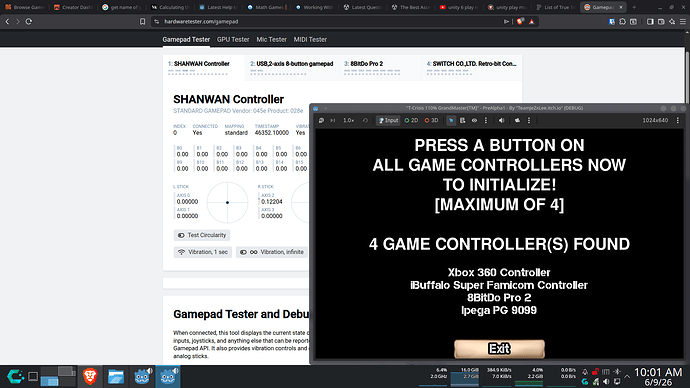Screen dimensions: 690x388
Task: Open the options menu beside the eye icon
Action: (x=486, y=120)
